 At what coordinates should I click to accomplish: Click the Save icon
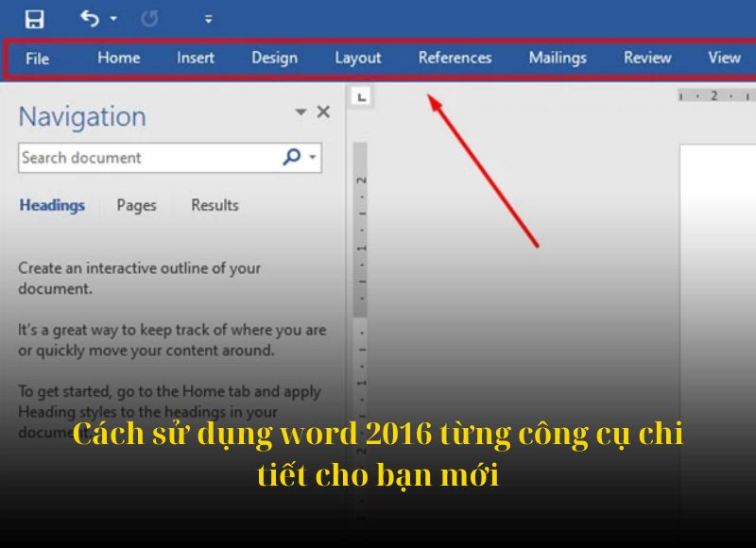[x=36, y=17]
